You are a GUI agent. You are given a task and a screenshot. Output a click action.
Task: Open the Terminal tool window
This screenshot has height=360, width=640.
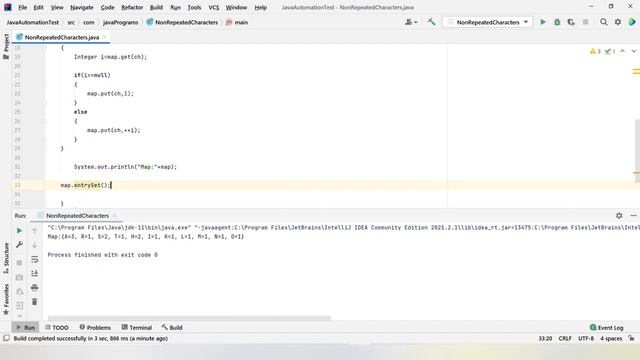[x=137, y=327]
